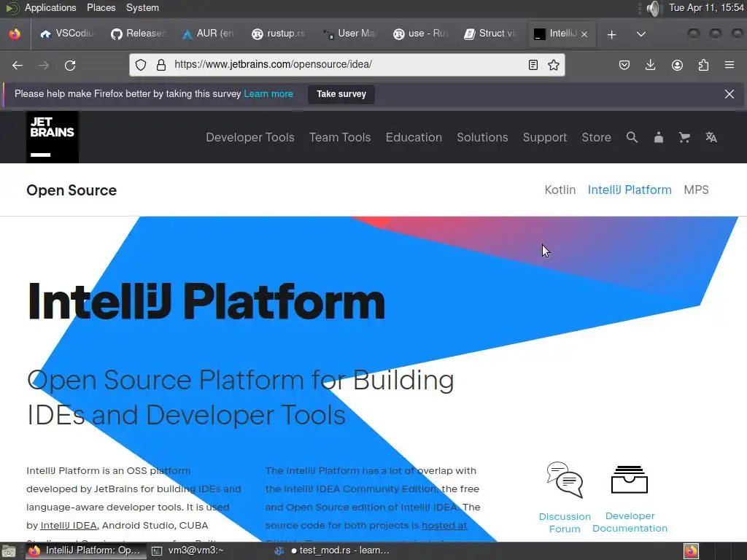The image size is (747, 560).
Task: Click the address bar URL field
Action: point(347,65)
